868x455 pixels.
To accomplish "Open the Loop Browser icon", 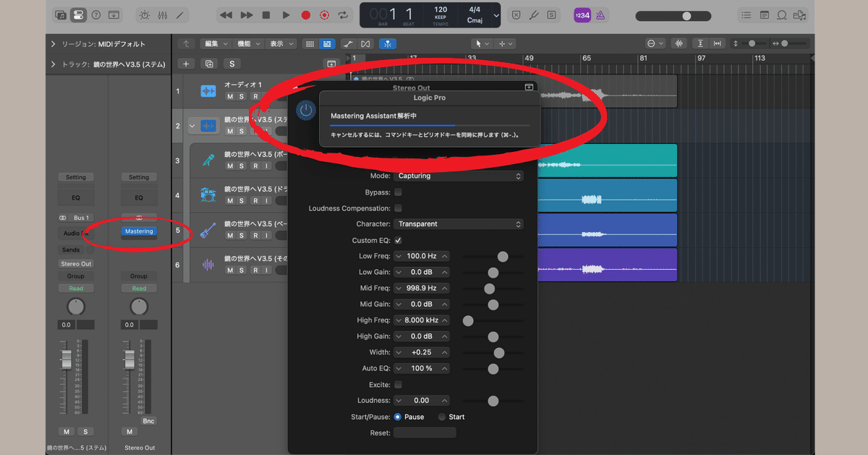I will [x=782, y=14].
